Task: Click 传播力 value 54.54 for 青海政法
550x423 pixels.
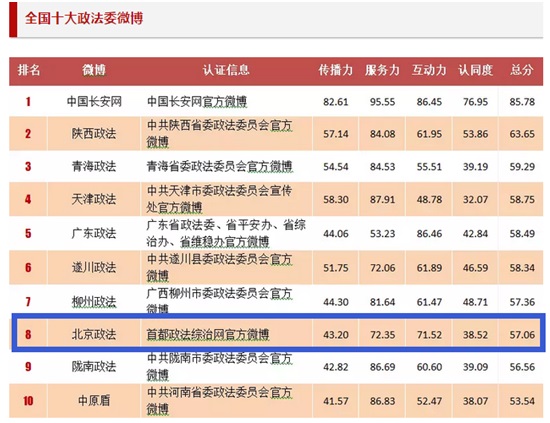Action: click(336, 167)
